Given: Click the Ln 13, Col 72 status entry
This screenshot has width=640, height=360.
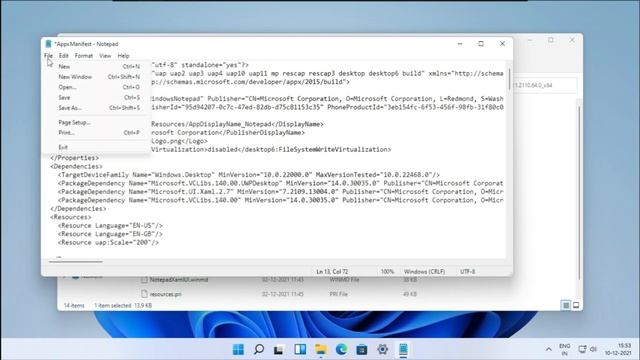Looking at the screenshot, I should point(332,271).
